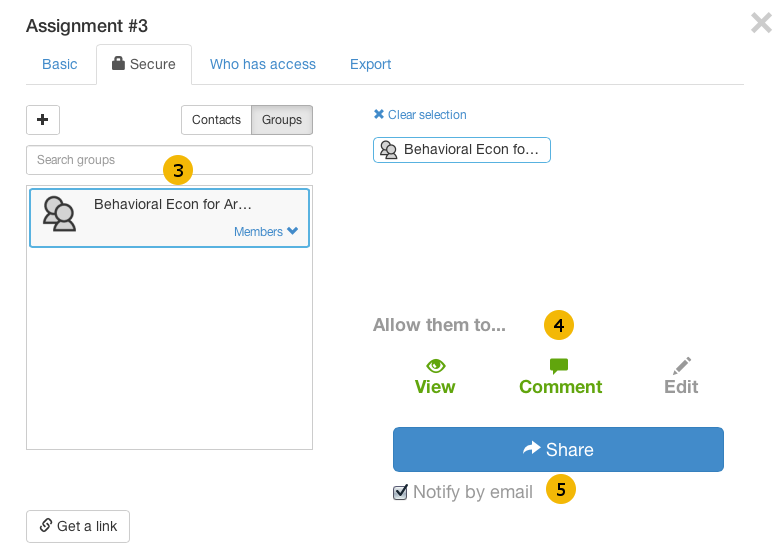Click the selected Behavioral Econ fo… chip

[462, 150]
